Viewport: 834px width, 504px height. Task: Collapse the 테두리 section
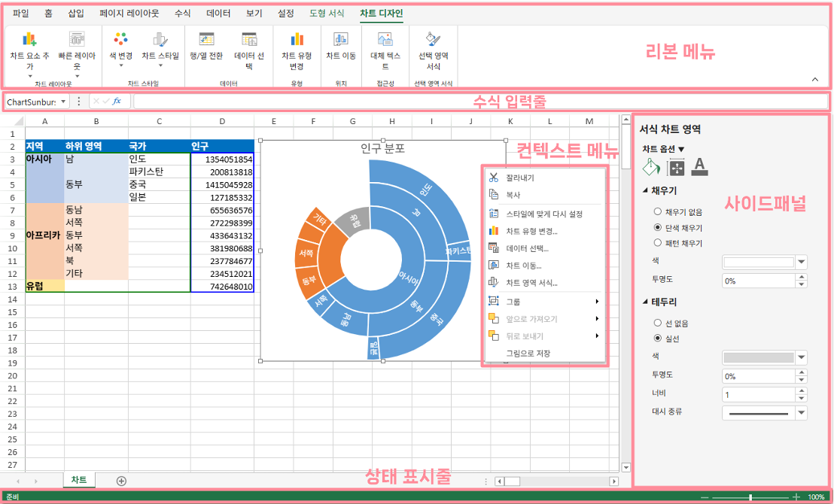[x=647, y=302]
